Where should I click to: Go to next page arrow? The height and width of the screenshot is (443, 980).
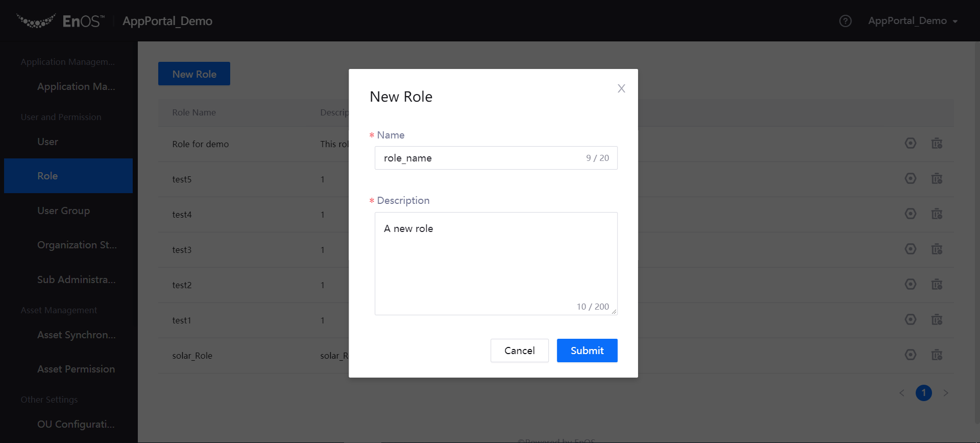point(946,393)
